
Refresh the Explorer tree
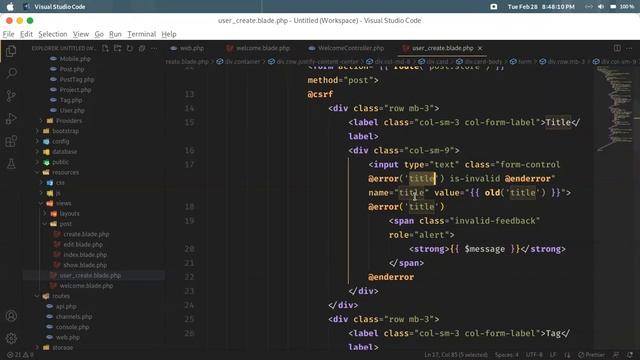130,48
